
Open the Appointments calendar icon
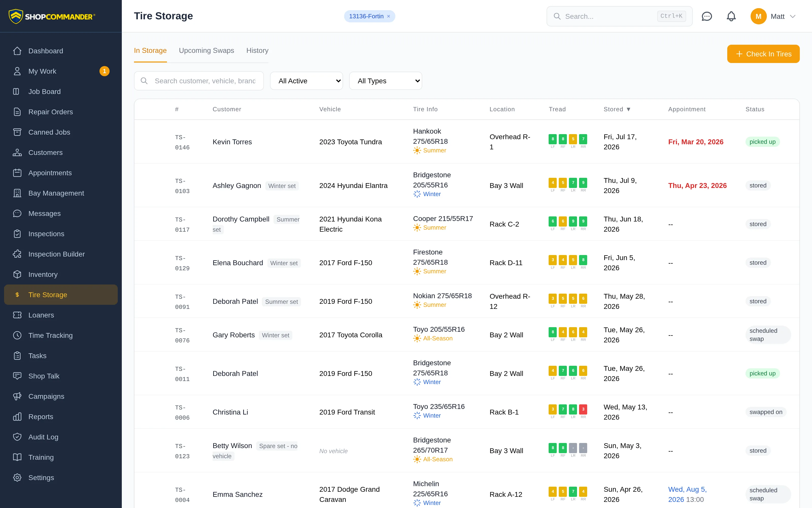coord(17,173)
